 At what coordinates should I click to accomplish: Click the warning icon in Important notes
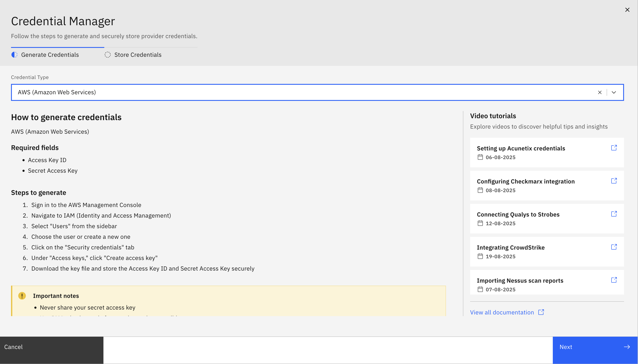click(22, 296)
